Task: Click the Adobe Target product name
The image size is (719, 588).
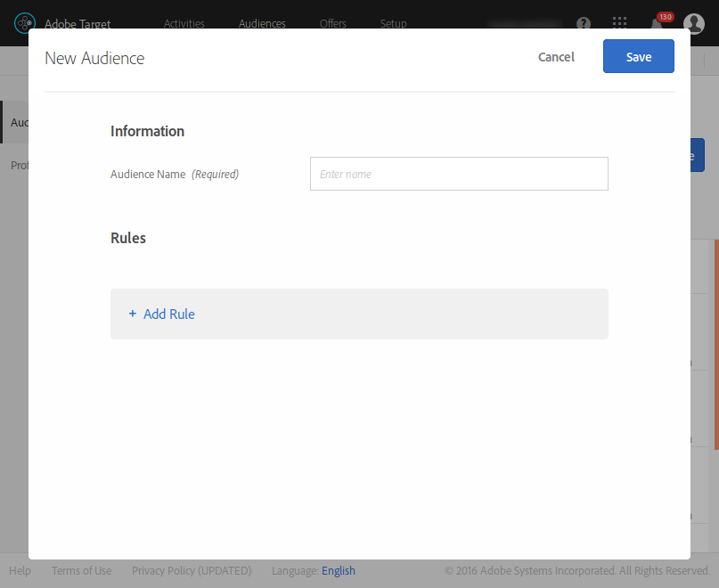Action: click(78, 24)
